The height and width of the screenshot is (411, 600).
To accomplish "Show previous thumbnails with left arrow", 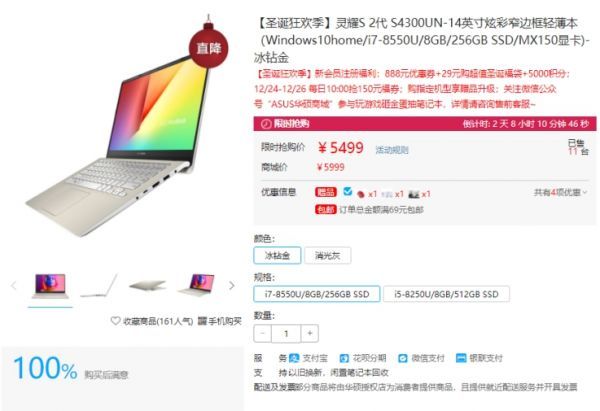I will tap(14, 285).
